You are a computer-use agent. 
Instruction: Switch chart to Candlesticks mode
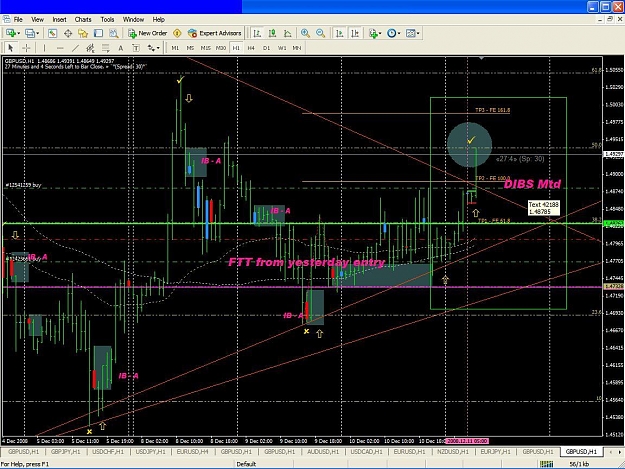pyautogui.click(x=273, y=33)
